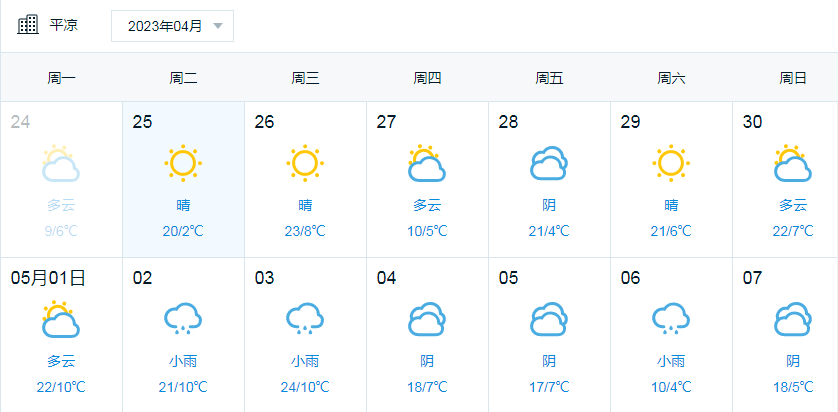
Task: Open the 23/8℃ temperature for day 26
Action: (305, 231)
